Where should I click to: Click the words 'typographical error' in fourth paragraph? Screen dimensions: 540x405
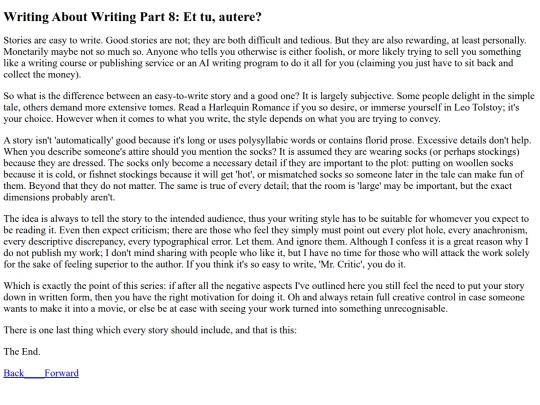pos(193,242)
